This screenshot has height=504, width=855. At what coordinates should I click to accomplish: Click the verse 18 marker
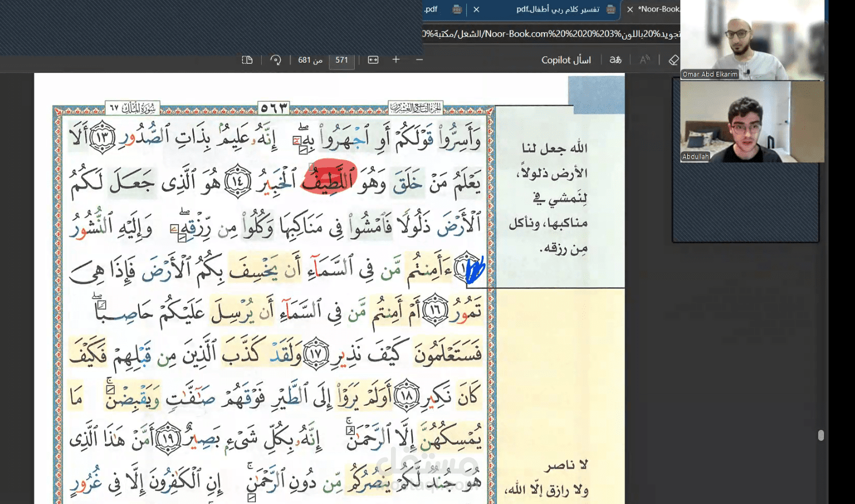[407, 395]
